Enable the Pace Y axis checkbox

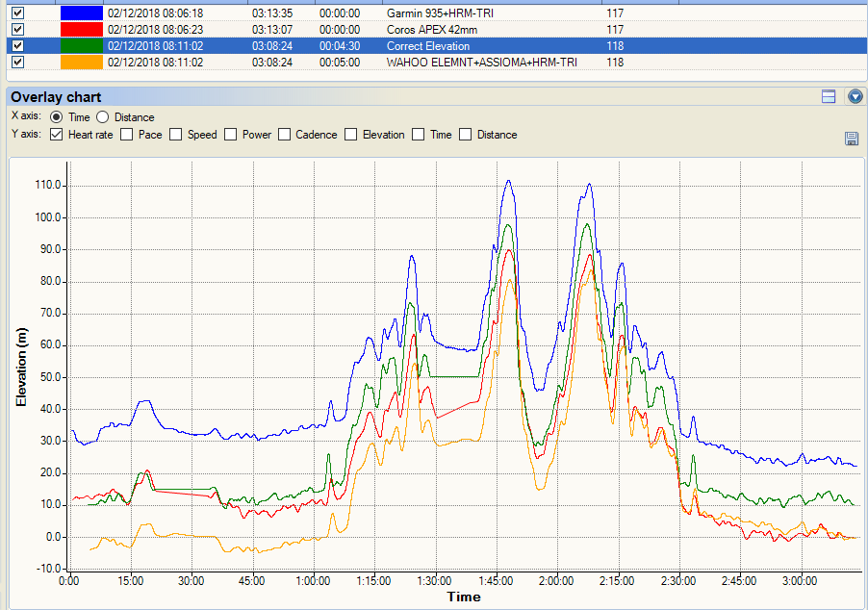(x=127, y=135)
